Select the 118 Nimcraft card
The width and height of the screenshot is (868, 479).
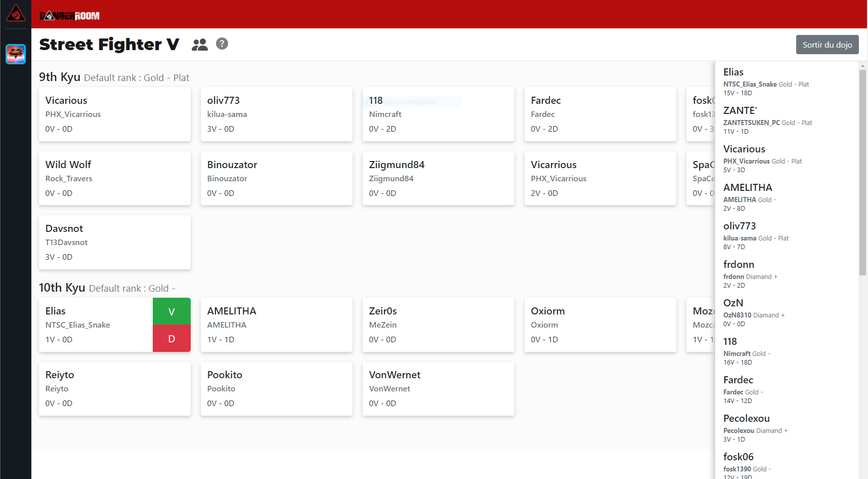tap(439, 114)
